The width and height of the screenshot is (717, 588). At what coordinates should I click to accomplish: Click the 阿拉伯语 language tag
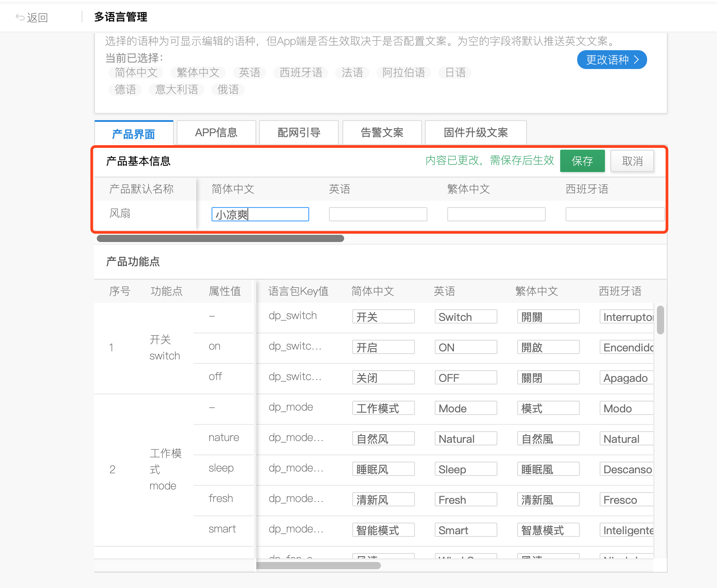[403, 72]
